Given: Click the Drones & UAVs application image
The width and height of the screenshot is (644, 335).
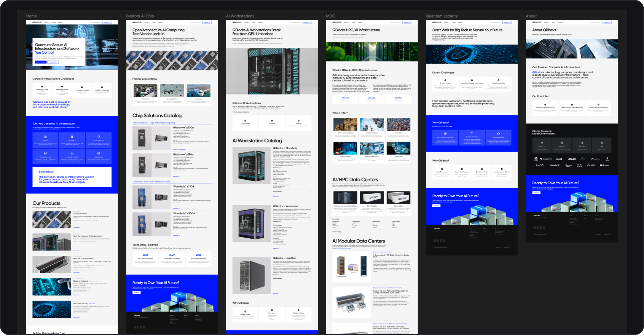Looking at the screenshot, I should [x=172, y=91].
